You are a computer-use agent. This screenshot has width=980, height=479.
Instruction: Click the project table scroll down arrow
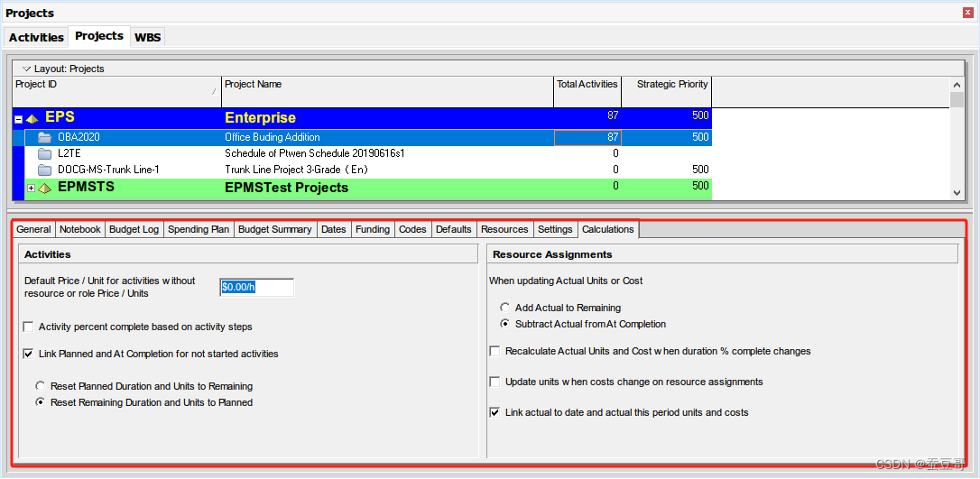(957, 194)
